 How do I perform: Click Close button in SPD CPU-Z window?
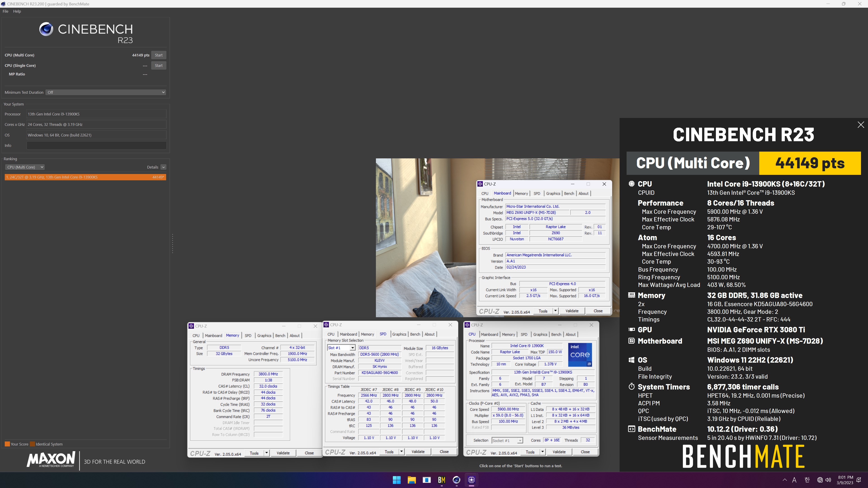pos(444,452)
